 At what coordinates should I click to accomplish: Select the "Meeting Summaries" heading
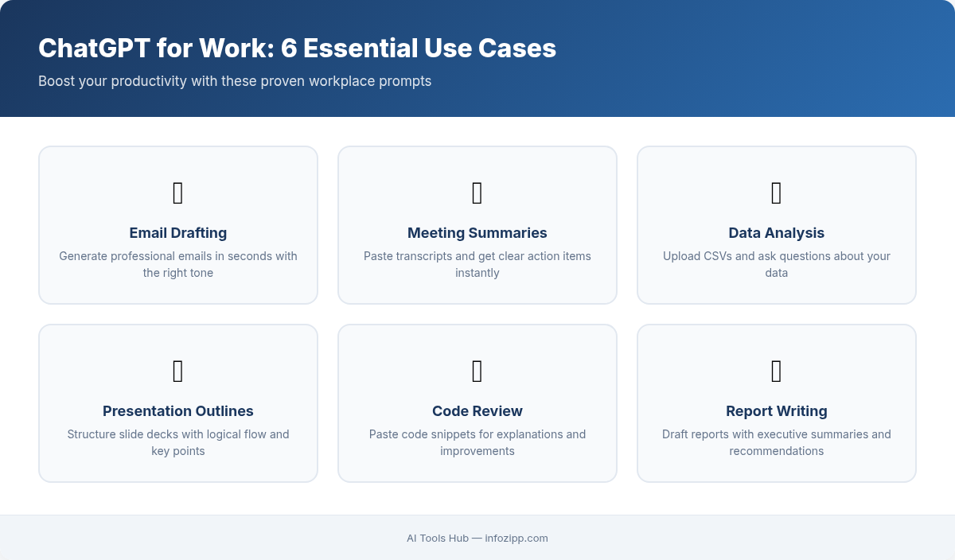tap(477, 233)
